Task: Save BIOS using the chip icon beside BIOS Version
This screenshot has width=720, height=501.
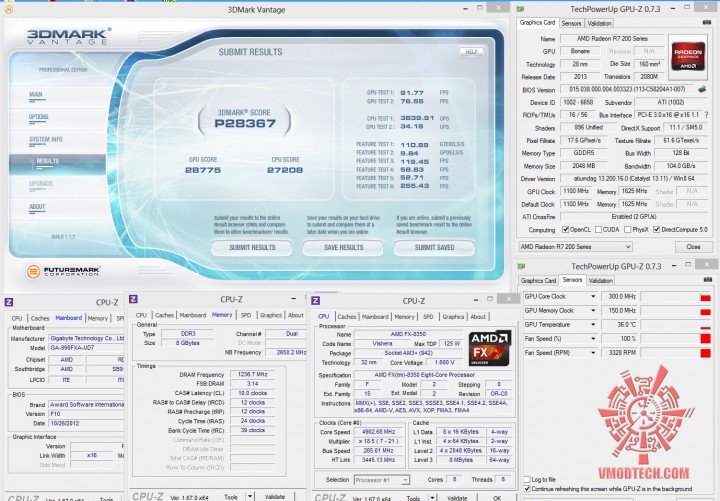Action: [x=702, y=89]
